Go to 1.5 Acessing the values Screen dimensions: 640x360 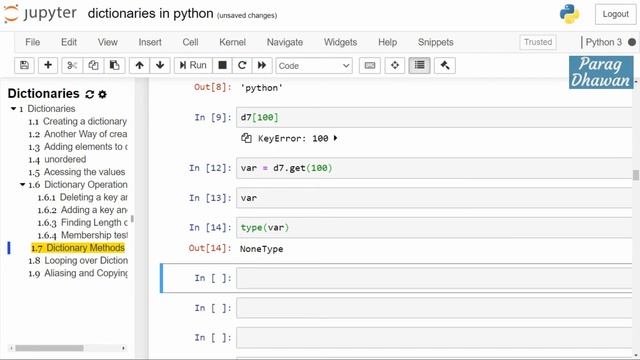[x=77, y=172]
